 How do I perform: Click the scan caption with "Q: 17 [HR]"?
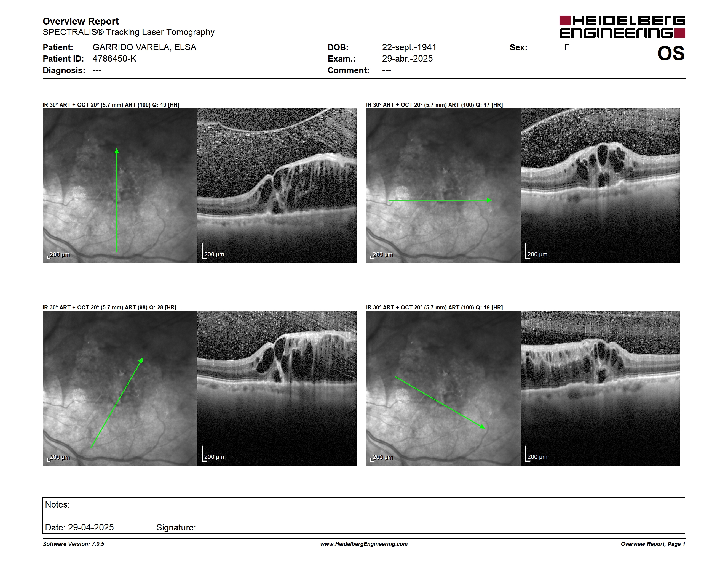coord(434,105)
